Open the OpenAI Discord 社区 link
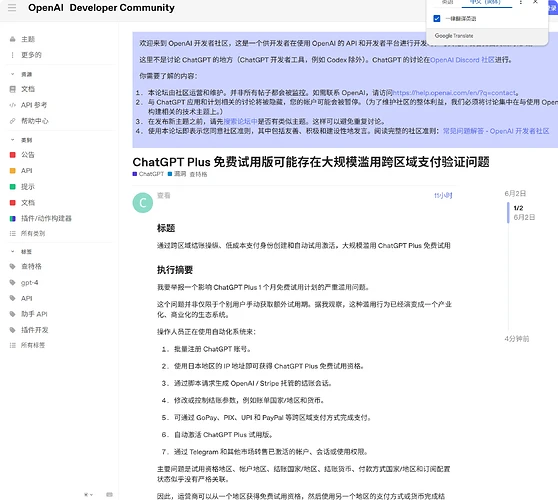Image resolution: width=558 pixels, height=500 pixels. (462, 60)
